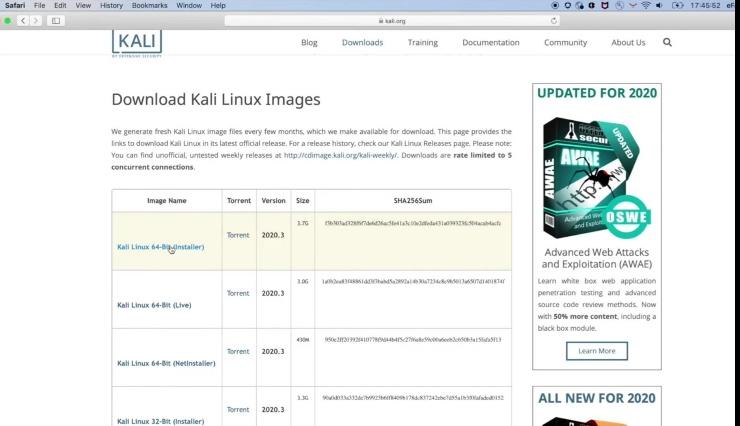The width and height of the screenshot is (740, 426).
Task: Click the Safari forward arrow button
Action: pos(35,21)
